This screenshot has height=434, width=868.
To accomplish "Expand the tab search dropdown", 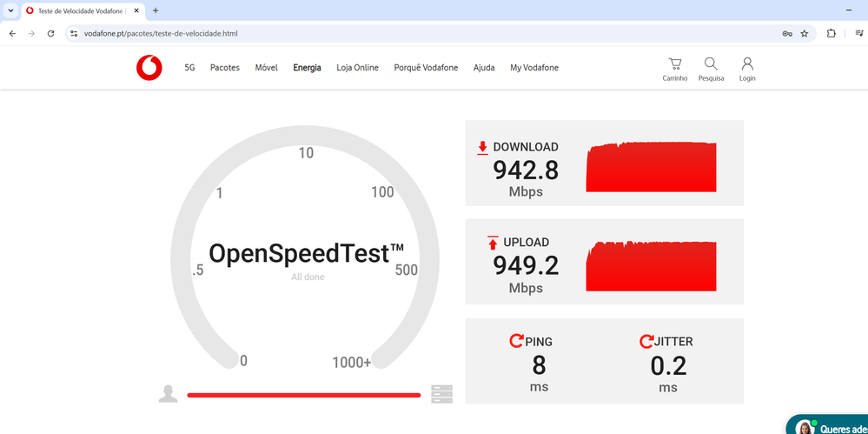I will (10, 10).
